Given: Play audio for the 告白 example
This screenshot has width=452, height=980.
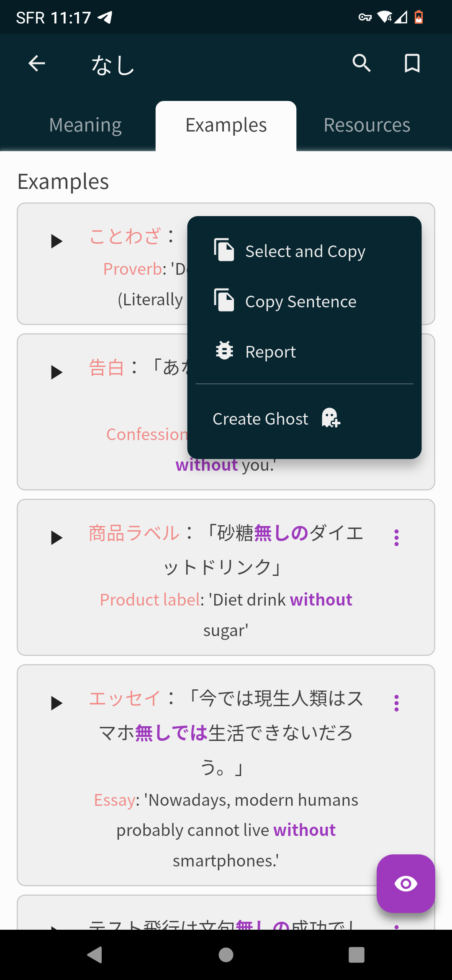Looking at the screenshot, I should tap(56, 372).
